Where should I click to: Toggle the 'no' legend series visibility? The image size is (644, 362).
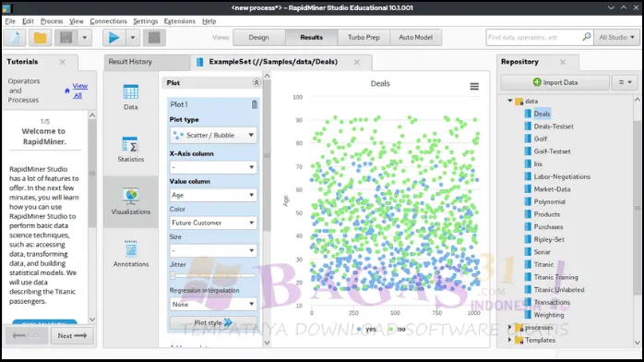pos(397,329)
